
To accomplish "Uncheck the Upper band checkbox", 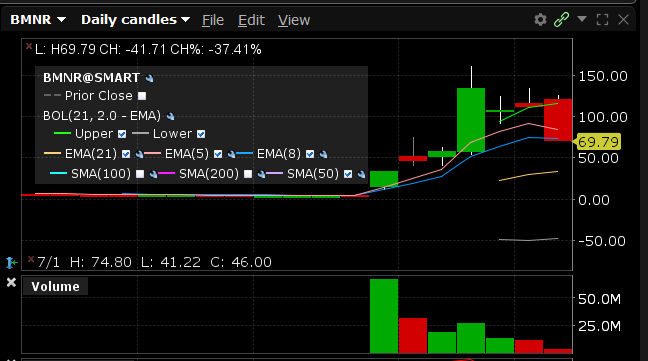I will click(122, 134).
